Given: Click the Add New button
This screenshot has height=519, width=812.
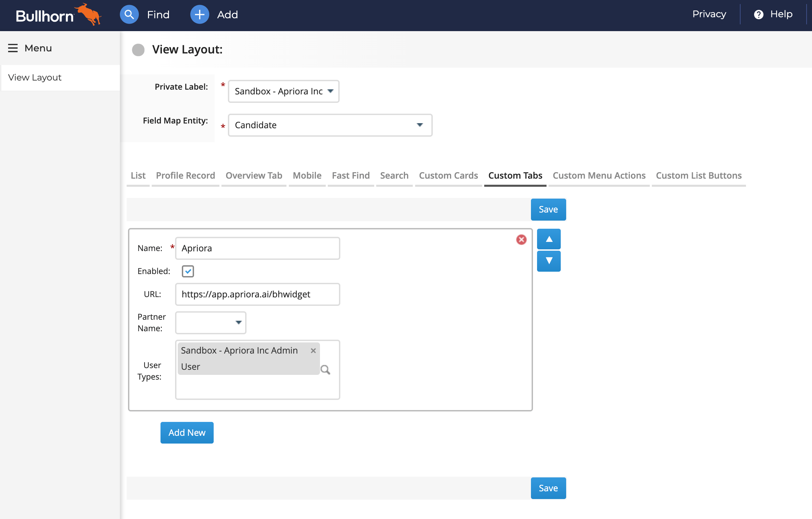Looking at the screenshot, I should click(187, 433).
